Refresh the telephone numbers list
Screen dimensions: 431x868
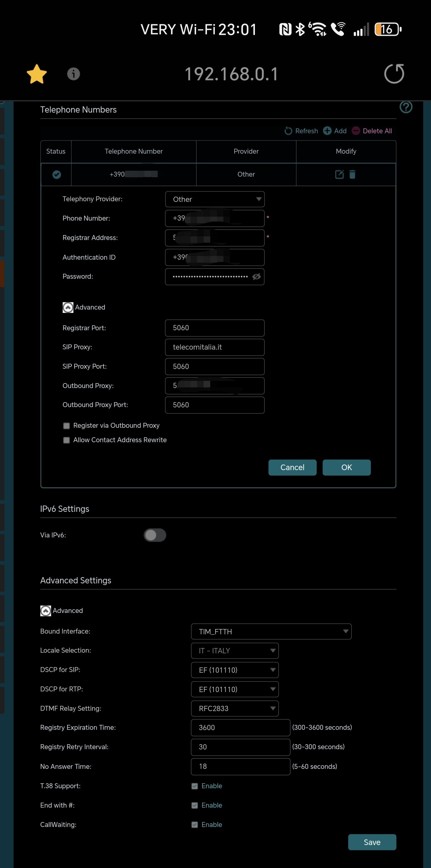pos(301,131)
